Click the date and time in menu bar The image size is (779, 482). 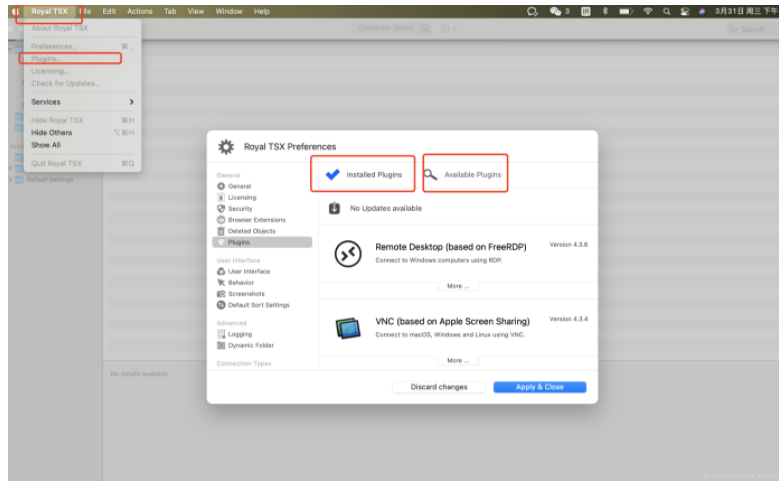click(746, 11)
